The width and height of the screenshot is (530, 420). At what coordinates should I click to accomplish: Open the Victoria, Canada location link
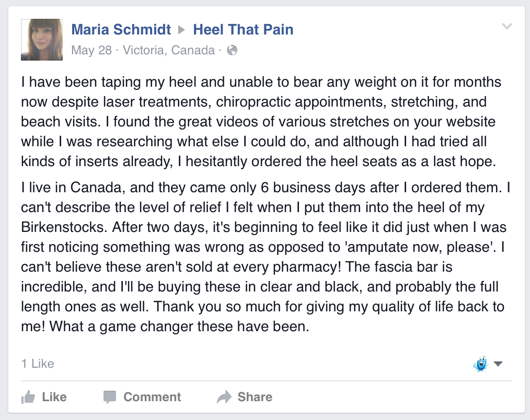168,51
